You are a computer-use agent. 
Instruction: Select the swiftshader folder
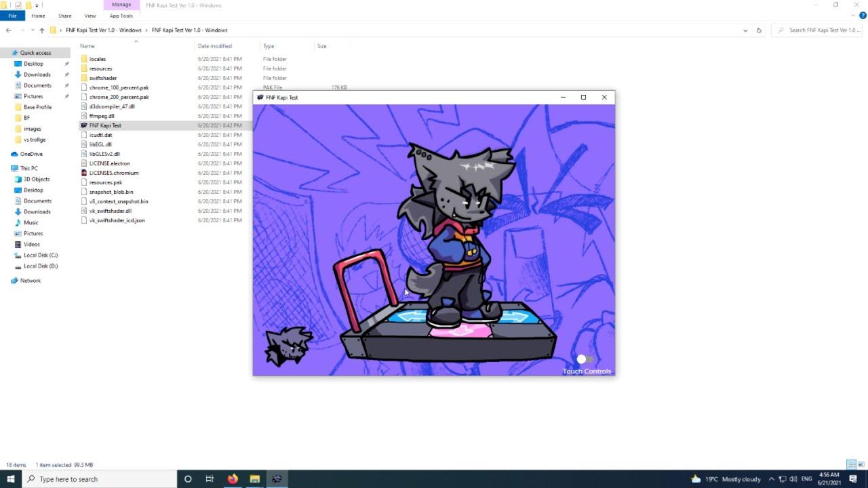coord(103,78)
